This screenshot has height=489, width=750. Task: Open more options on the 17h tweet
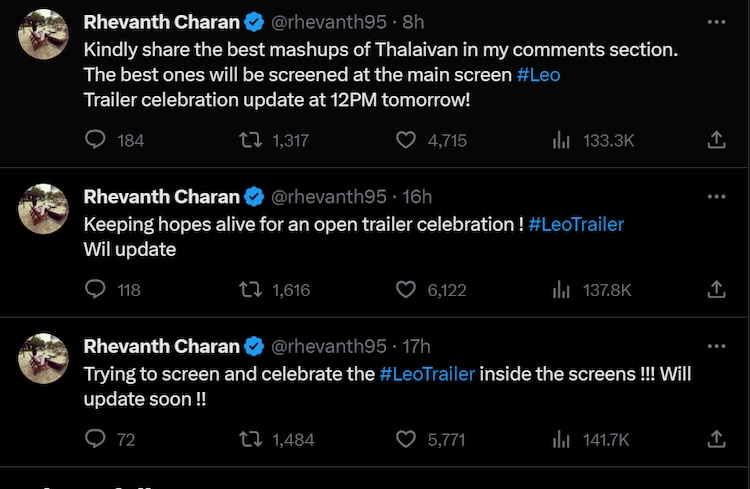[x=716, y=346]
